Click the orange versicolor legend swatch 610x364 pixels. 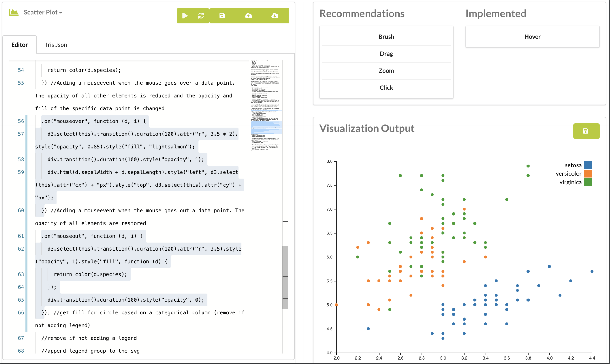588,173
